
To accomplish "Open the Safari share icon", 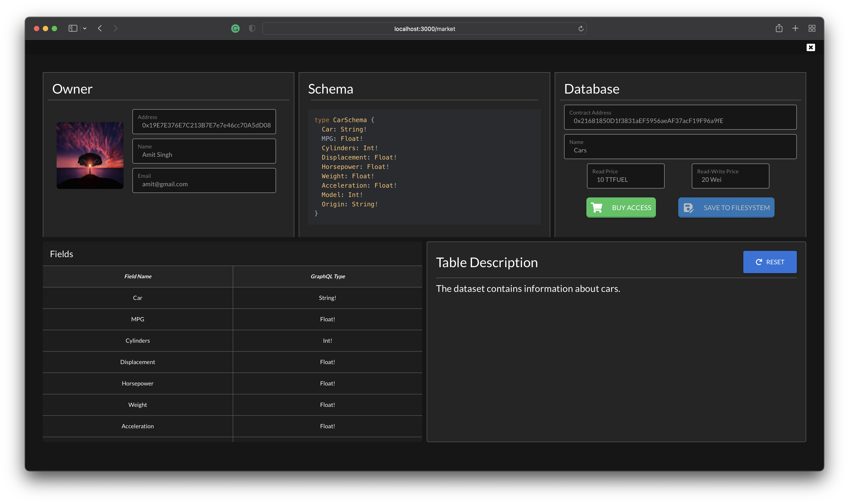I will click(779, 29).
